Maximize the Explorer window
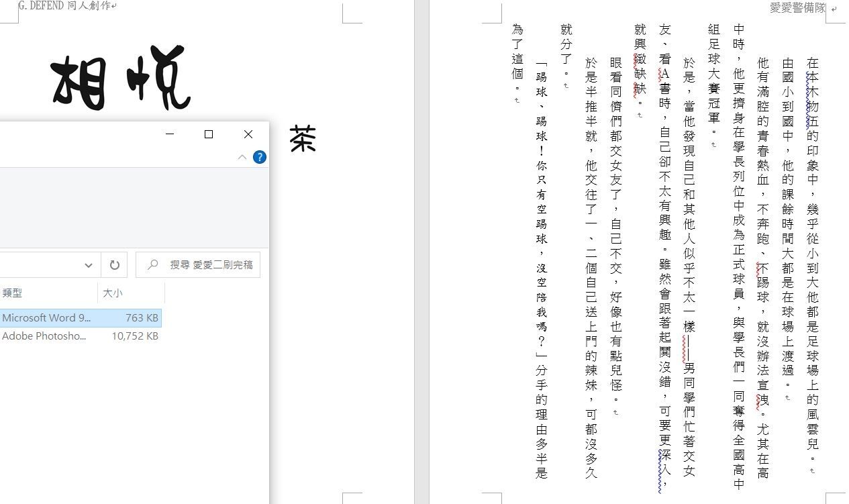The image size is (849, 504). [x=209, y=134]
